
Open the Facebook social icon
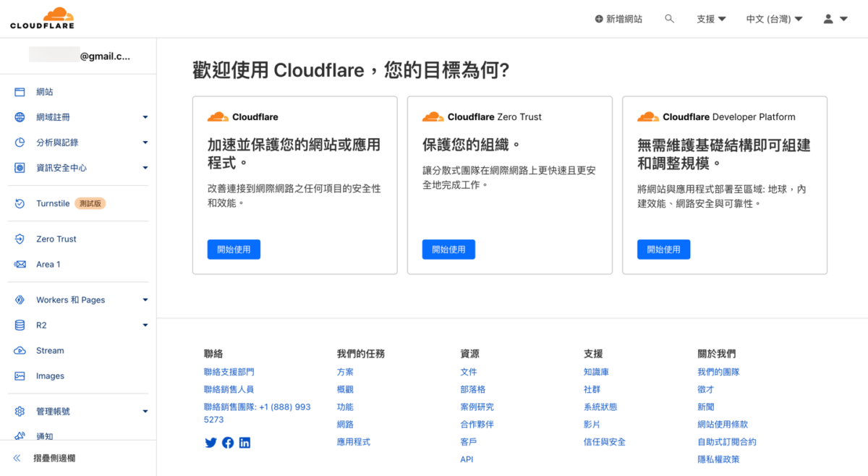[x=228, y=443]
